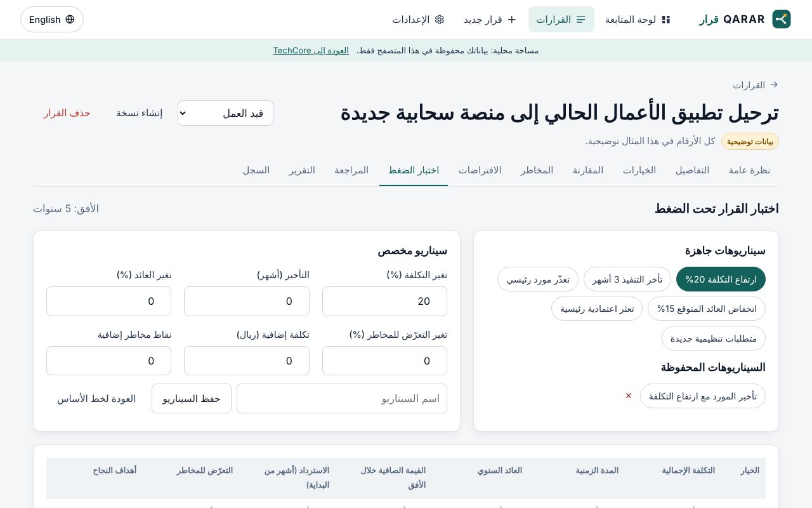Click the plus icon for new decision
Viewport: 812px width, 508px height.
[x=512, y=19]
